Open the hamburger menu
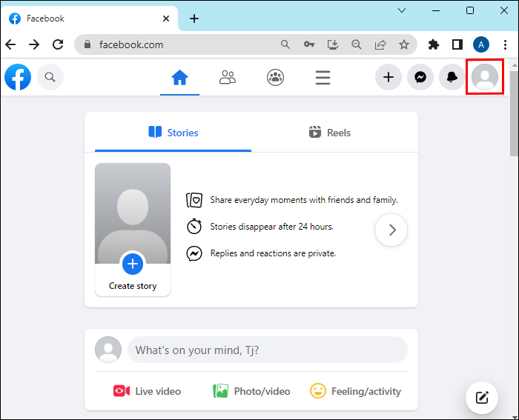Image resolution: width=519 pixels, height=420 pixels. 323,78
